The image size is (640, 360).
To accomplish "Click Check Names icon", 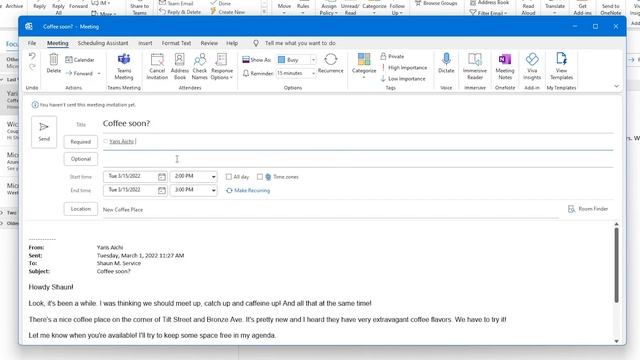I will pos(200,67).
